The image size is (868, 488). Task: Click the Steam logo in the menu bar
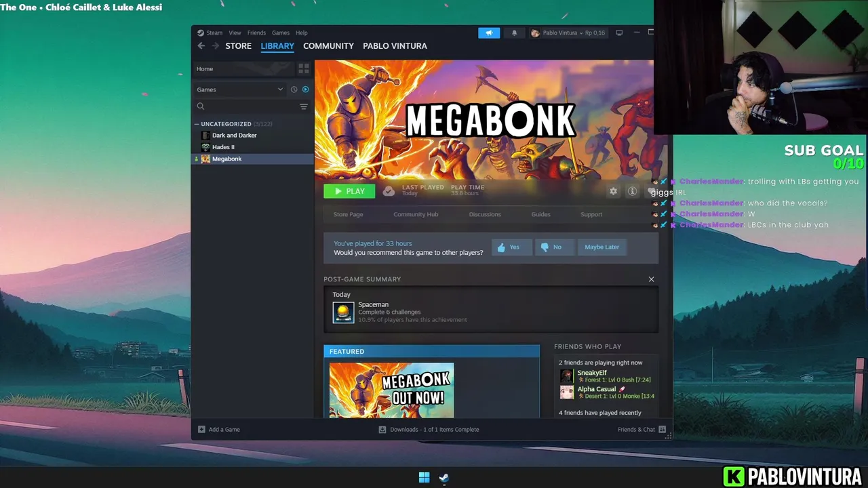click(x=201, y=33)
